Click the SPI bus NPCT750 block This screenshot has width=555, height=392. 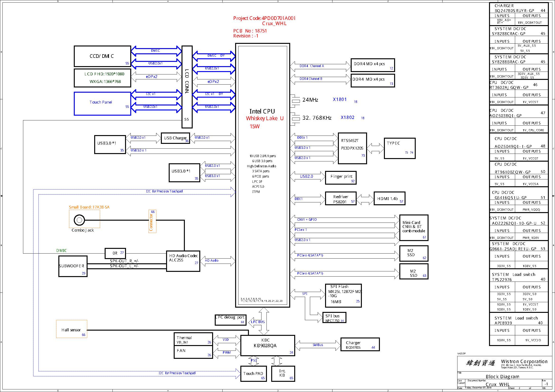point(334,317)
